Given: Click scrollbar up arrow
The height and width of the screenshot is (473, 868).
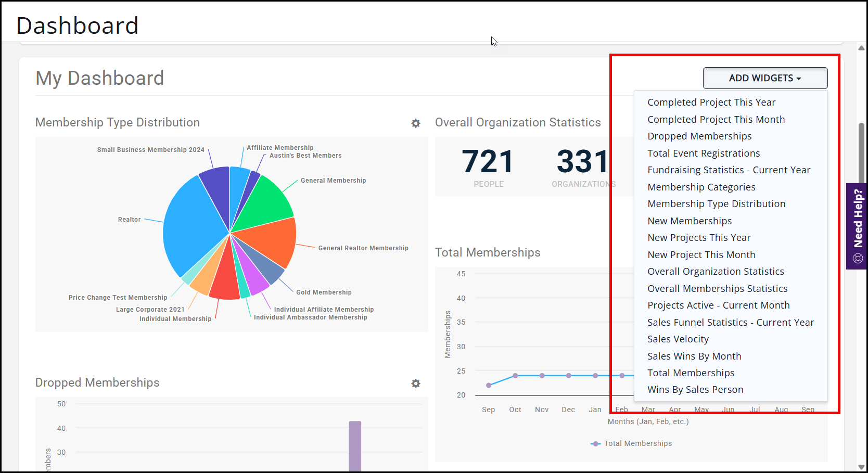Looking at the screenshot, I should pos(861,48).
